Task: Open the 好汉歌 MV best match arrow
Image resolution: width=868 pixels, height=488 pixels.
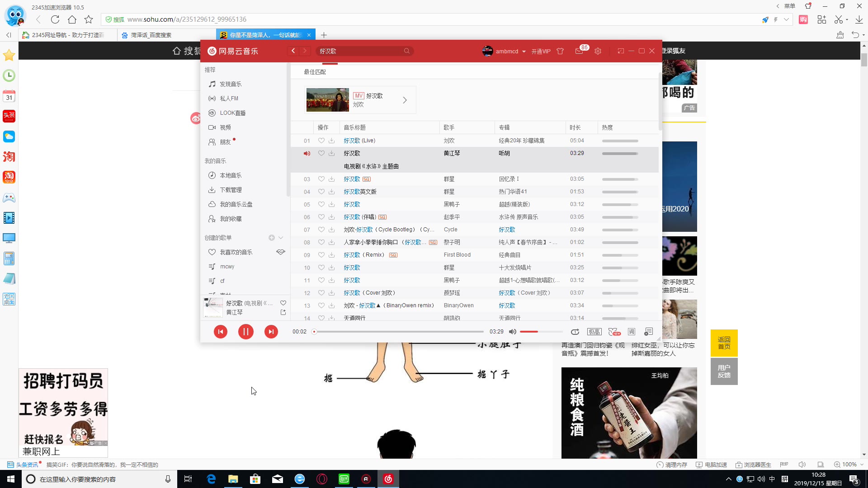Action: pos(405,100)
